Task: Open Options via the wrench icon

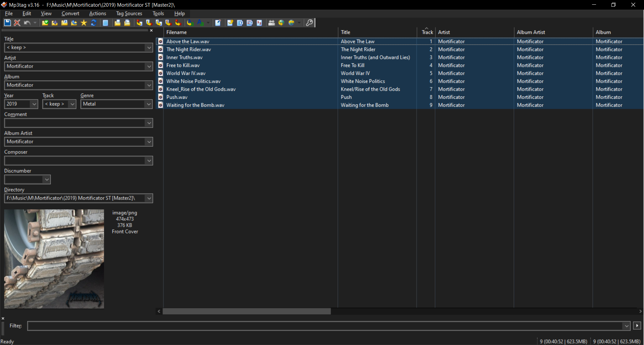Action: point(309,23)
